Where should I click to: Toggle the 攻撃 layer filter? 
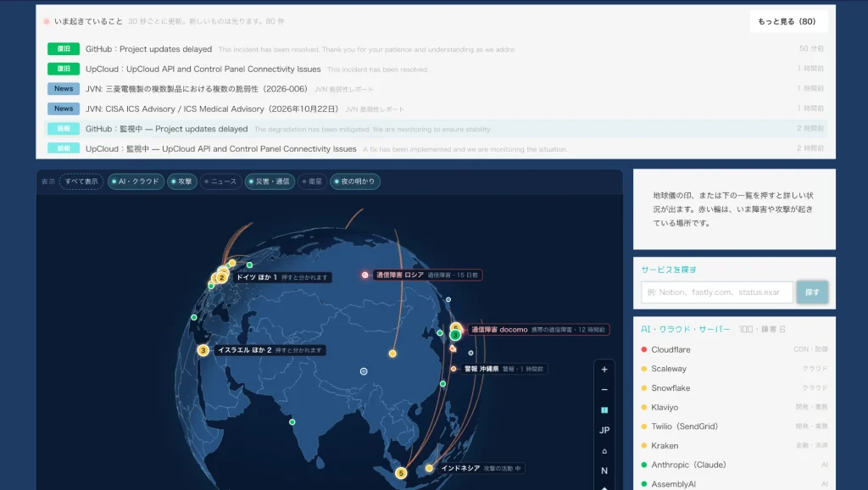[182, 181]
